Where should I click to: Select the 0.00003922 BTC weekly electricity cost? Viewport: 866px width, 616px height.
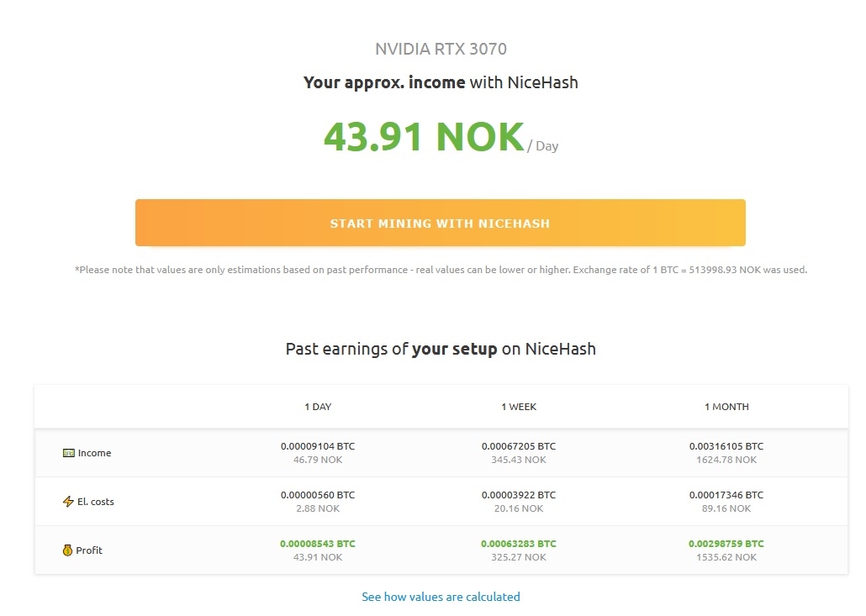click(x=519, y=495)
